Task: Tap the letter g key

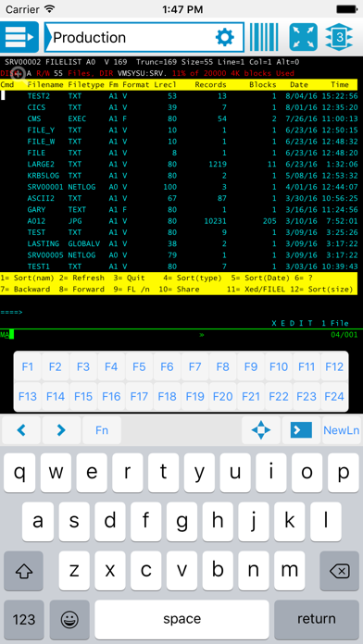Action: 181,522
